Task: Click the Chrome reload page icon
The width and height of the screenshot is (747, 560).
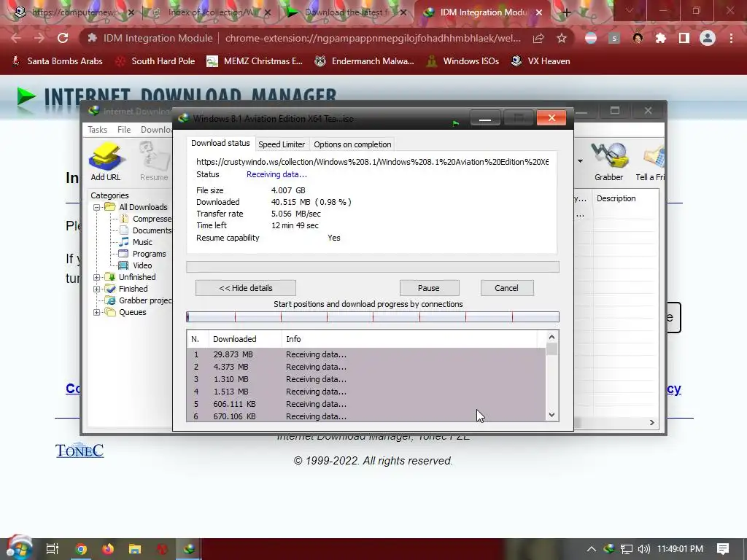Action: click(63, 38)
